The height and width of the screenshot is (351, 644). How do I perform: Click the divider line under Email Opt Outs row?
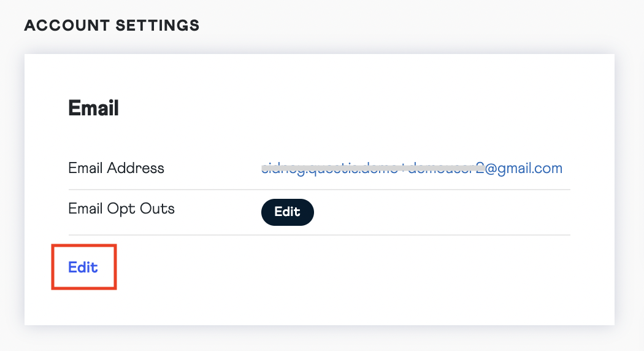coord(319,235)
